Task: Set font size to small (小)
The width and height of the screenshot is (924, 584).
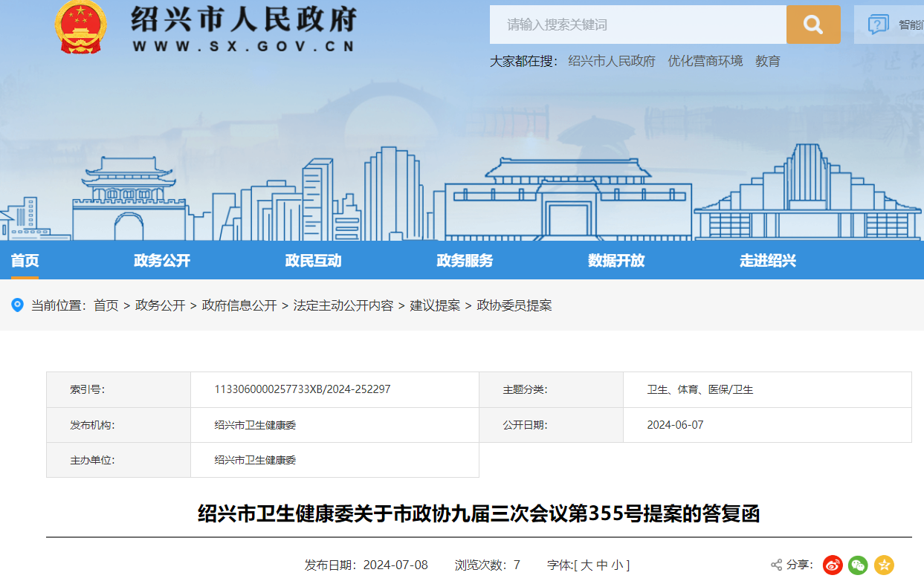Action: tap(618, 565)
